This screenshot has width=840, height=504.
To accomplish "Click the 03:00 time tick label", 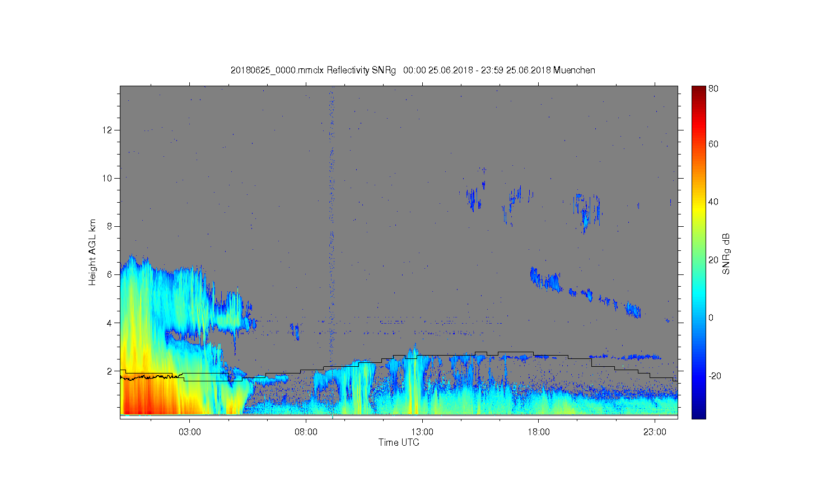I will (x=190, y=432).
